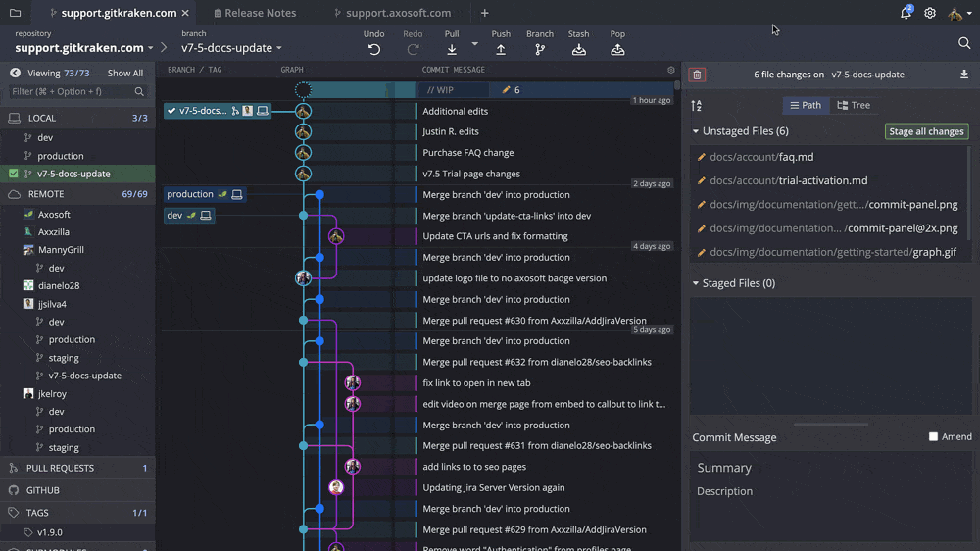This screenshot has width=980, height=551.
Task: Switch file view to Path
Action: [x=806, y=105]
